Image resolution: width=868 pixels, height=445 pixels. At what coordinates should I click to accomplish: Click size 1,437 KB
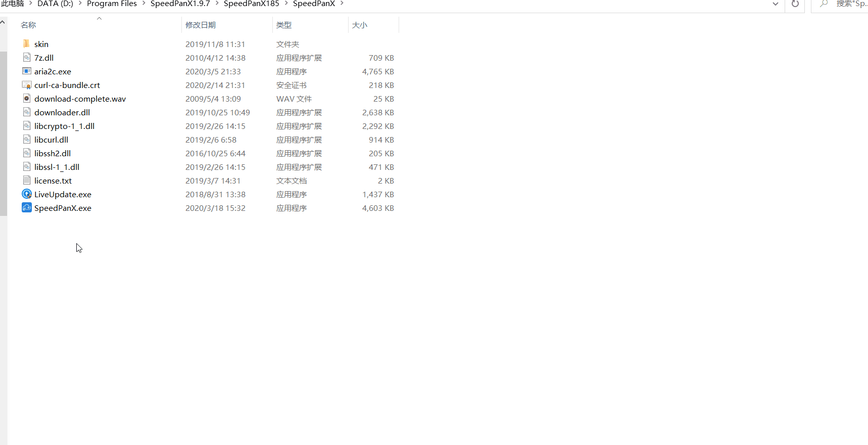pos(378,194)
